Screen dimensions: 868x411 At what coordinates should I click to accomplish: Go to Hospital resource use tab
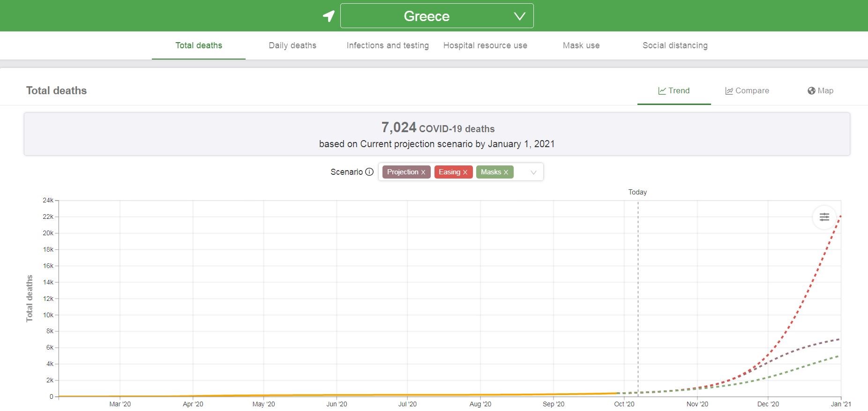[485, 45]
